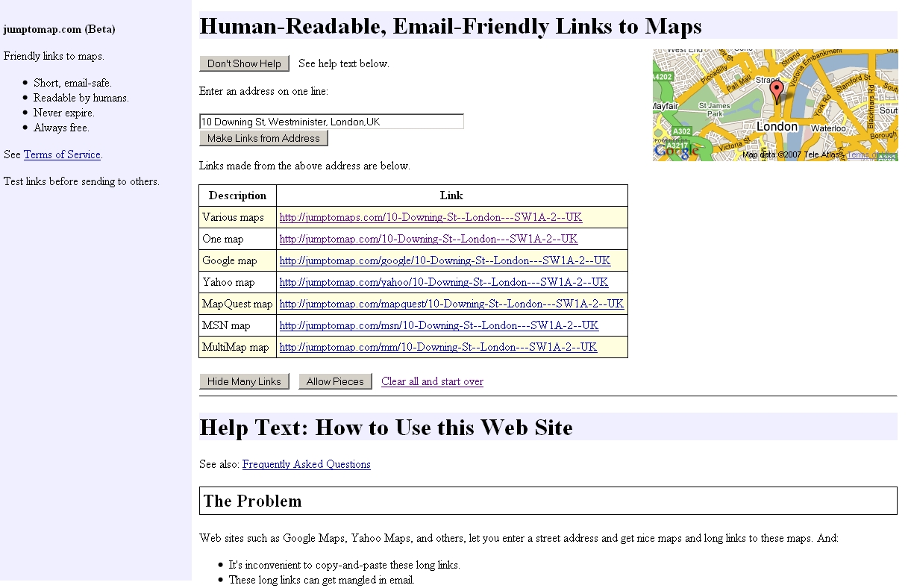Viewport: 911px width, 588px height.
Task: Click the "Never expire." bullet
Action: (x=64, y=113)
